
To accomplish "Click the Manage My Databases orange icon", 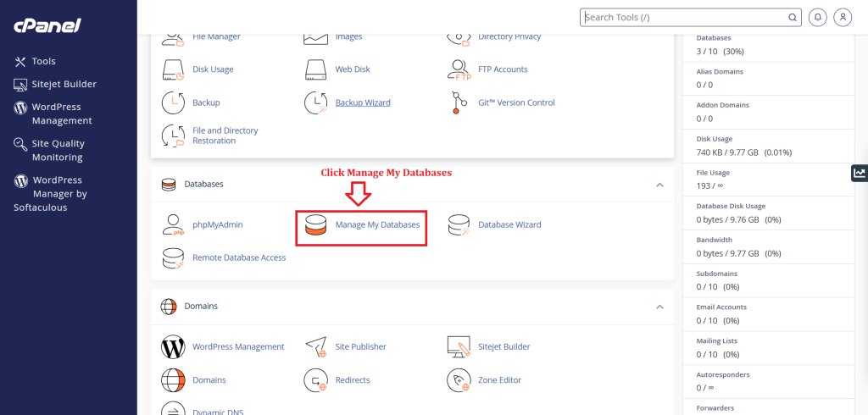I will tap(316, 225).
